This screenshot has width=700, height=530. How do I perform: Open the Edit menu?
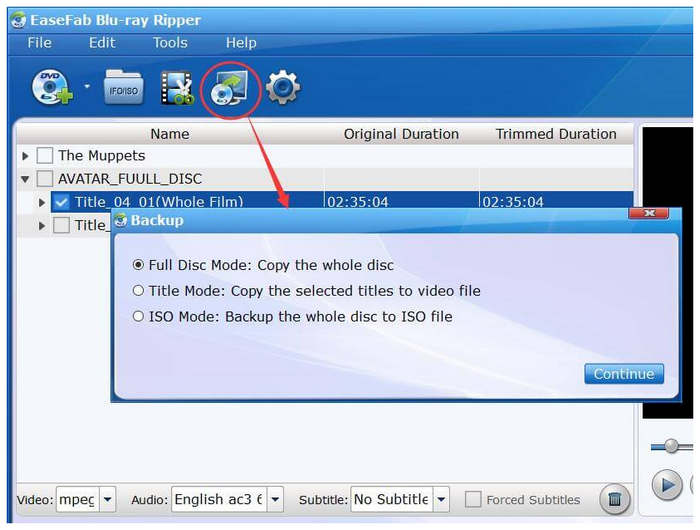(x=102, y=43)
